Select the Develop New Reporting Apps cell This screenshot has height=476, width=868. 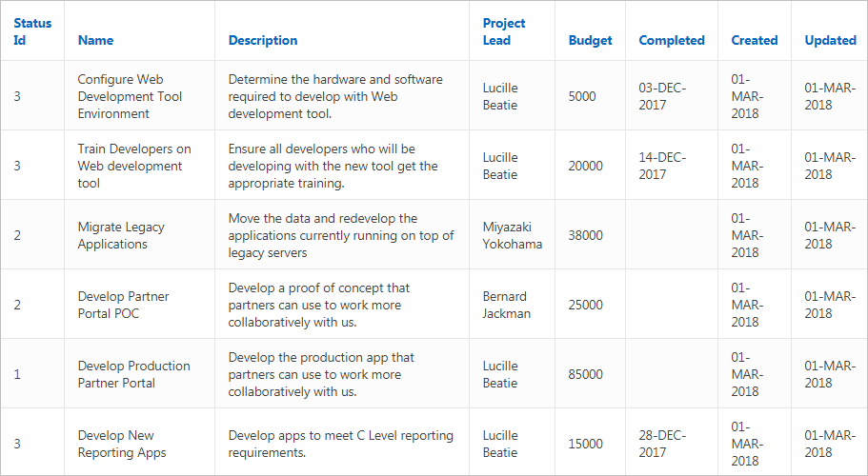point(122,444)
